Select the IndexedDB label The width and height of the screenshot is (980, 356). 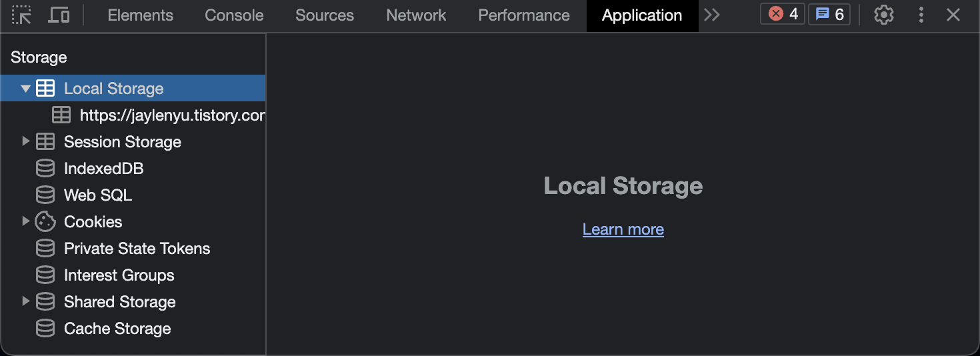click(x=104, y=169)
